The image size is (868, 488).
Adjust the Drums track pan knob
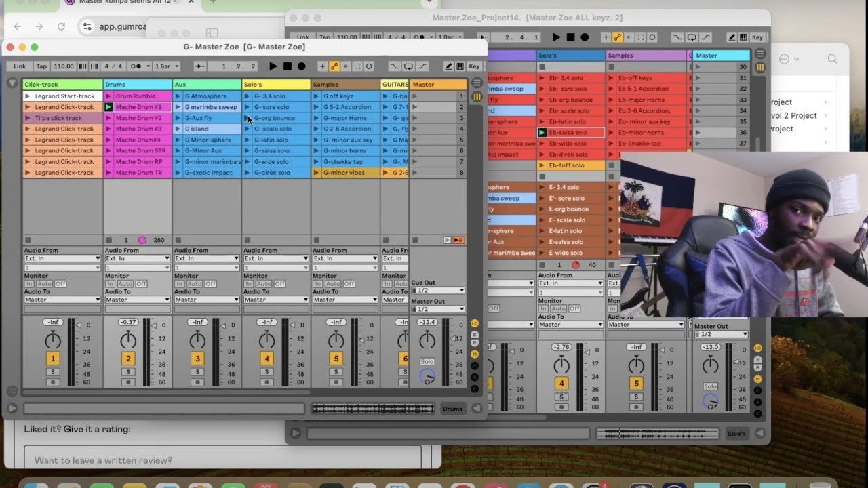click(128, 340)
